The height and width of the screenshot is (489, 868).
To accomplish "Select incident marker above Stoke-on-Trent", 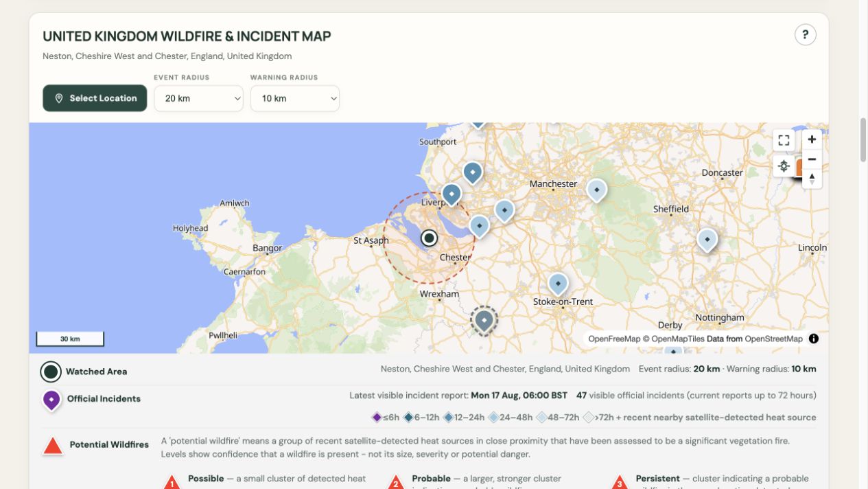I will tap(558, 284).
